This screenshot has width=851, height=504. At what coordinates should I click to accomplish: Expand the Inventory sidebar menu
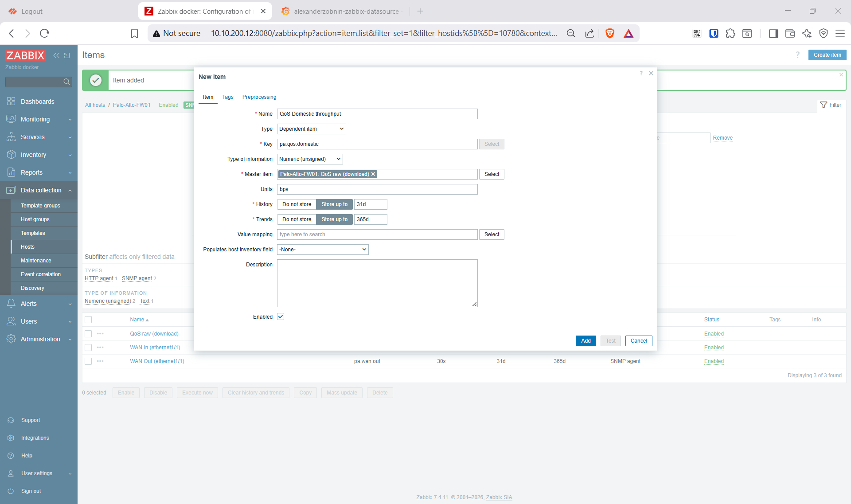[39, 155]
